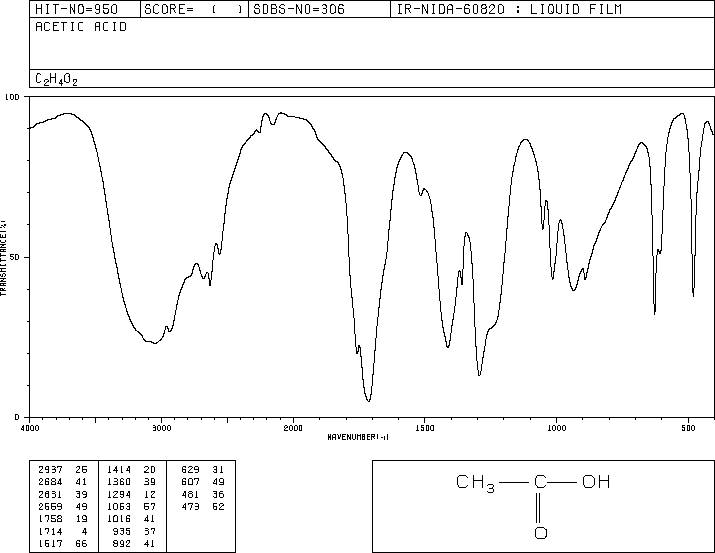Click the 3000 tick label on x-axis

[x=161, y=428]
